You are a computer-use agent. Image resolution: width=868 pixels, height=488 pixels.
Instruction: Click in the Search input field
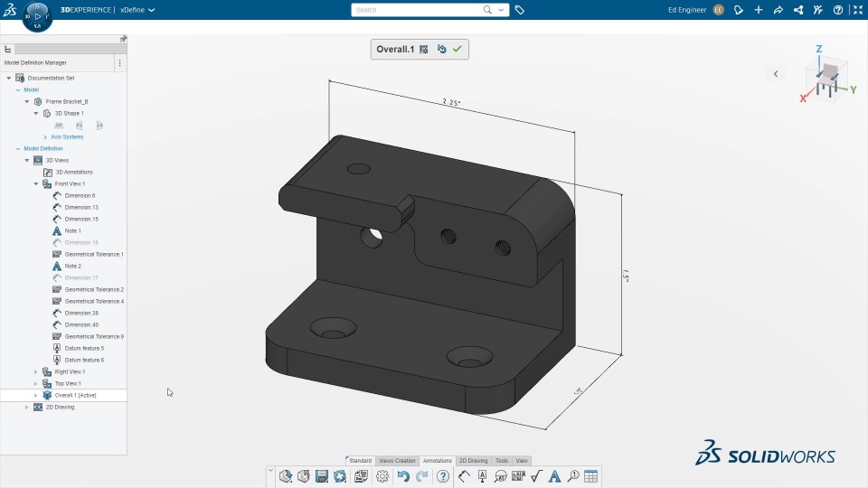[x=418, y=10]
